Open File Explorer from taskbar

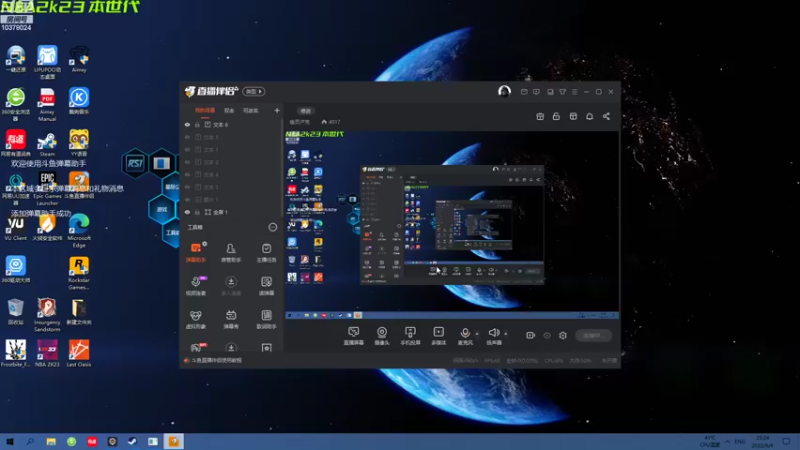[x=51, y=442]
